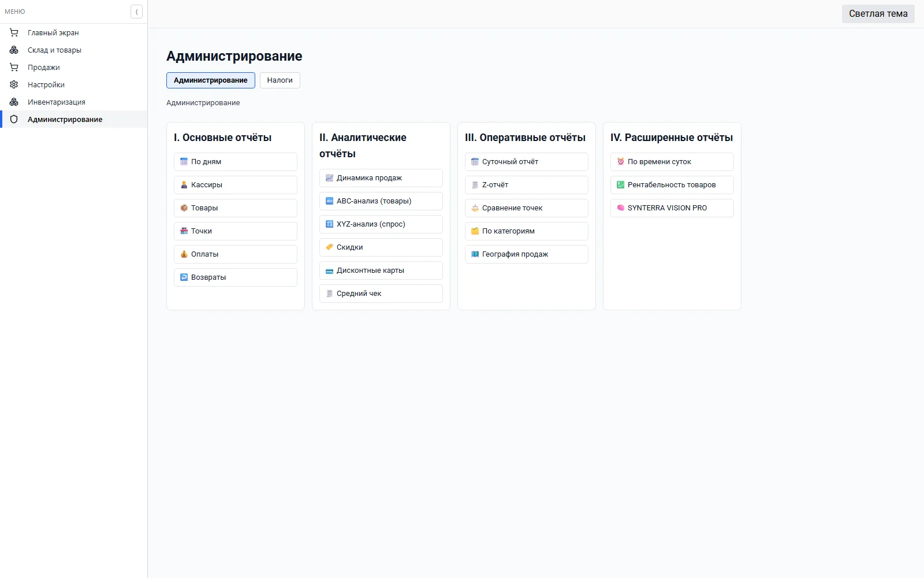Viewport: 924px width, 578px height.
Task: Navigate to Инвентаризация
Action: pyautogui.click(x=74, y=102)
